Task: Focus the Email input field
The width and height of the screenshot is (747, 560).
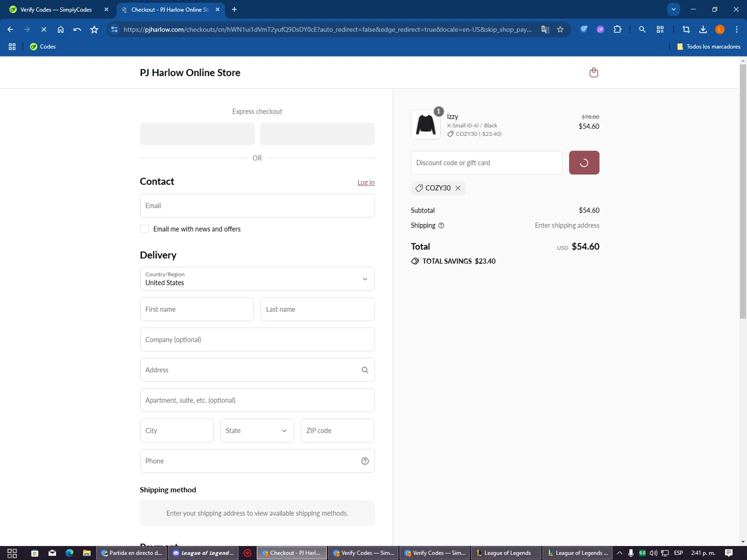Action: (257, 206)
